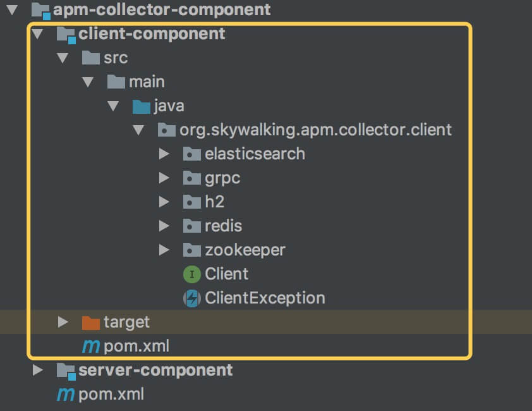Select the elasticsearch package name
Image resolution: width=532 pixels, height=411 pixels.
point(255,154)
